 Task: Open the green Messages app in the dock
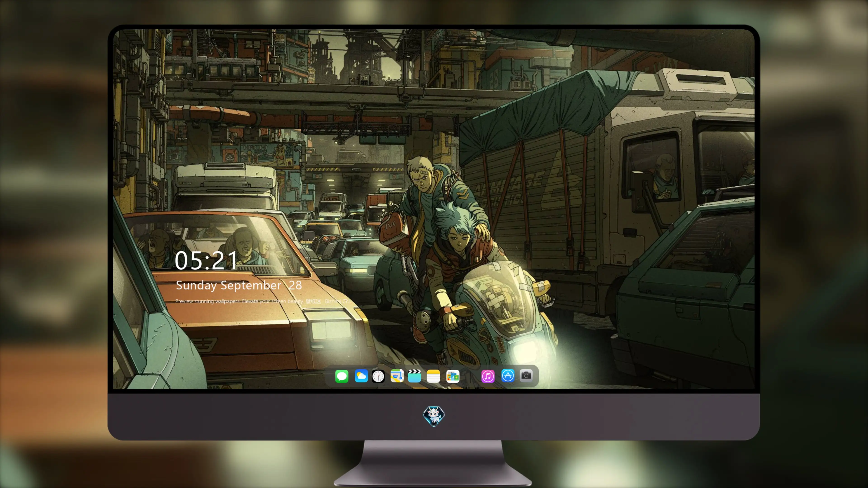pyautogui.click(x=342, y=376)
